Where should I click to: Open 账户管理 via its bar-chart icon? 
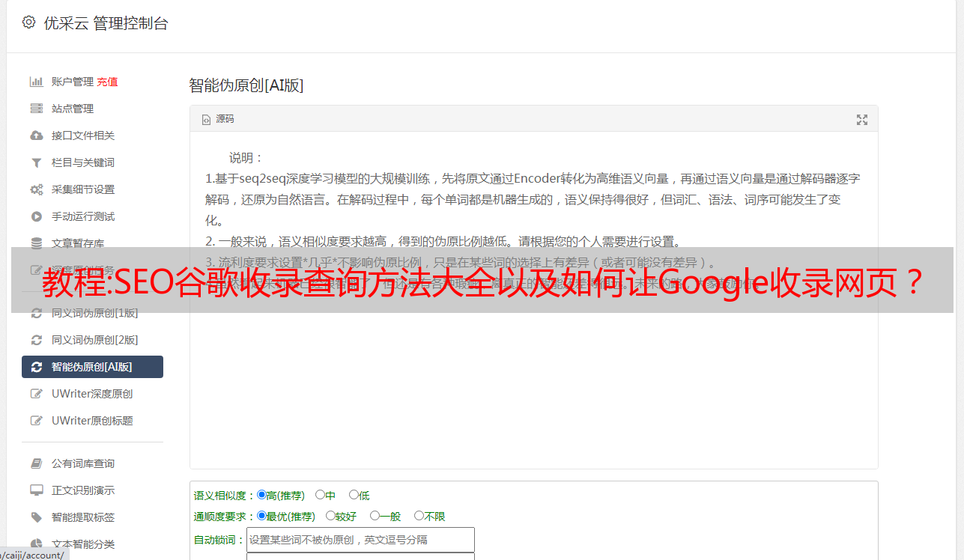(x=36, y=82)
